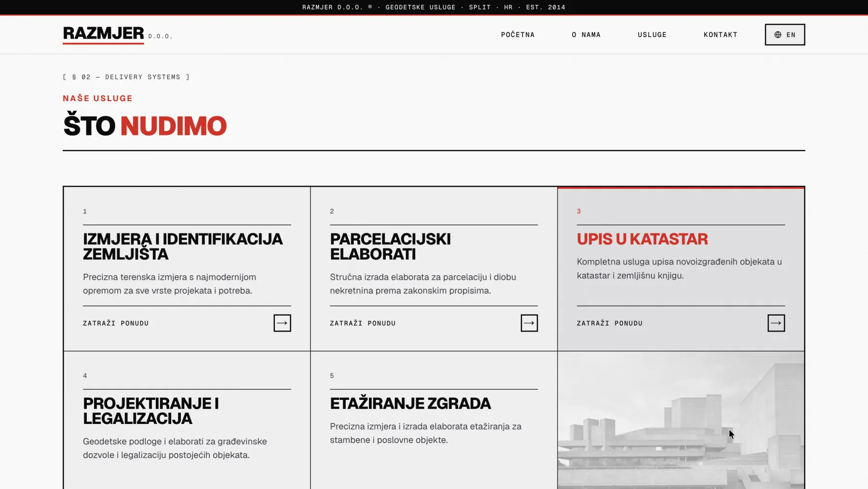Viewport: 868px width, 489px height.
Task: Click the NAŠE USLUGE red label
Action: [97, 98]
